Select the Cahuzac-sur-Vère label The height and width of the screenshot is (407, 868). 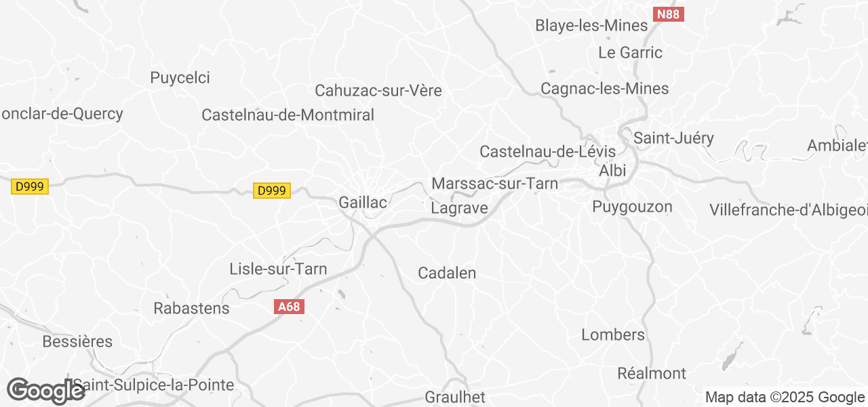click(378, 90)
